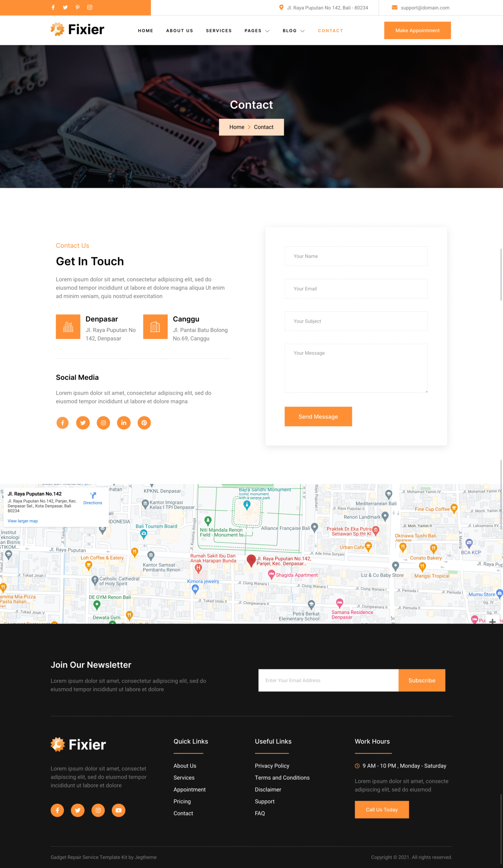Go to About Us in navigation bar
Image resolution: width=503 pixels, height=868 pixels.
(x=179, y=31)
